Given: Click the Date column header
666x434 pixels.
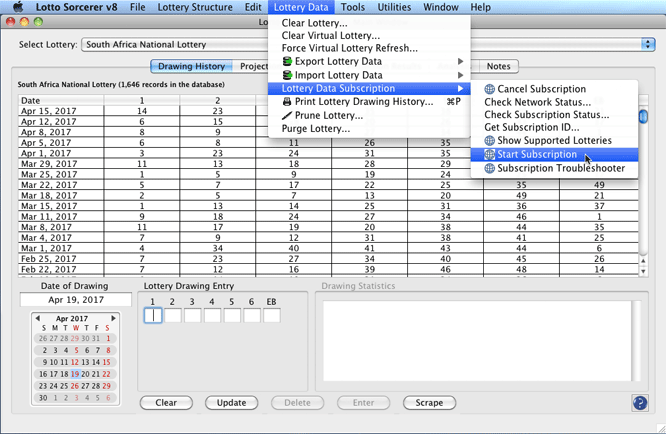Looking at the screenshot, I should [x=61, y=100].
